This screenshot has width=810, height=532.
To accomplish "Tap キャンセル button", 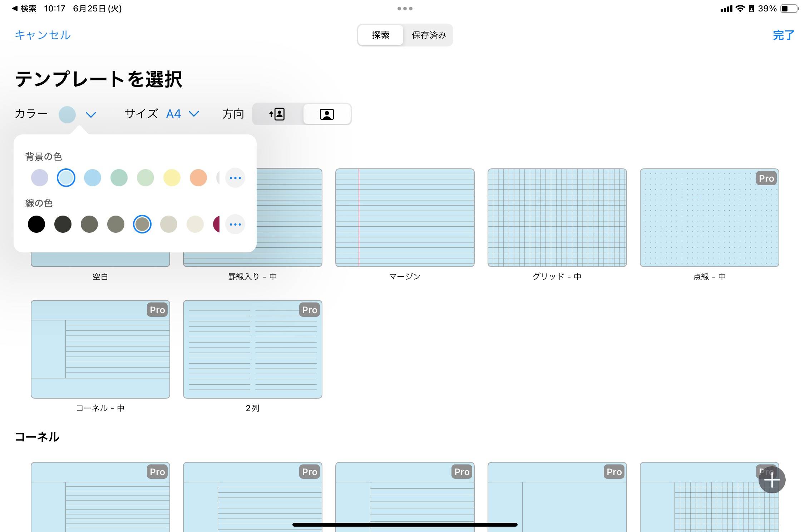I will point(43,35).
